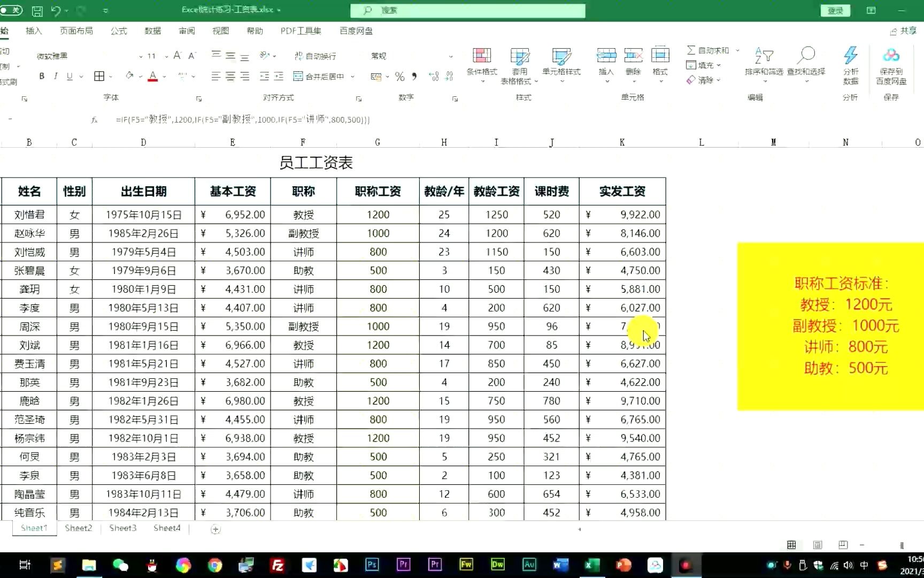Click the fx insert function icon
The width and height of the screenshot is (924, 578).
[x=94, y=120]
